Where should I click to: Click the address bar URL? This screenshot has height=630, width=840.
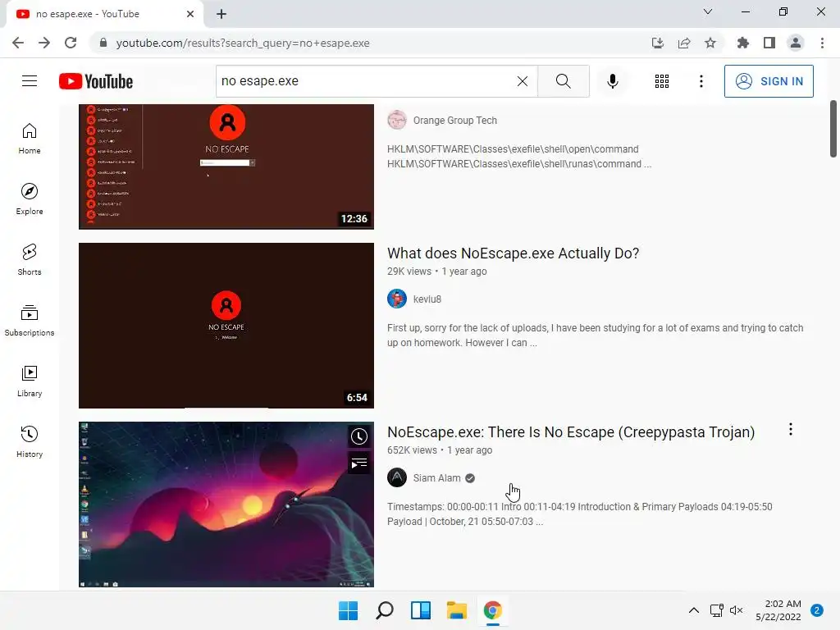coord(243,43)
